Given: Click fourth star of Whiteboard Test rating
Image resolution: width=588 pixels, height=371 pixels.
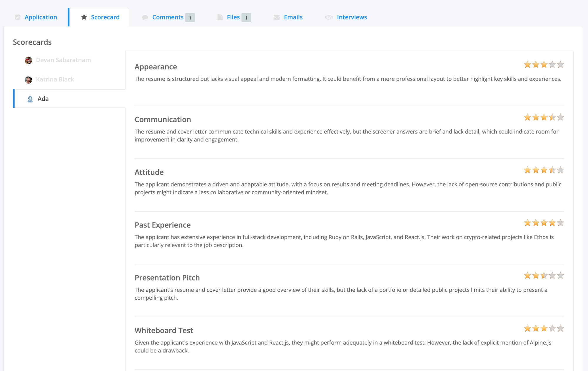Looking at the screenshot, I should click(x=552, y=328).
